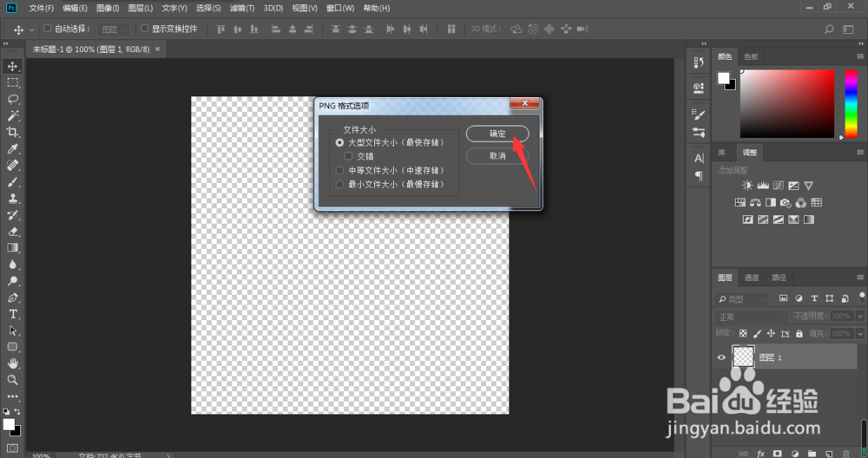Click the rainbow hue slider strip
The height and width of the screenshot is (458, 868).
click(851, 103)
